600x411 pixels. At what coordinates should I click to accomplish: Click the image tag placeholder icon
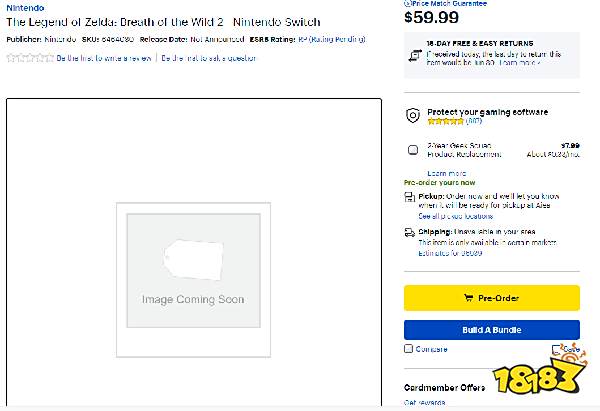coord(192,260)
